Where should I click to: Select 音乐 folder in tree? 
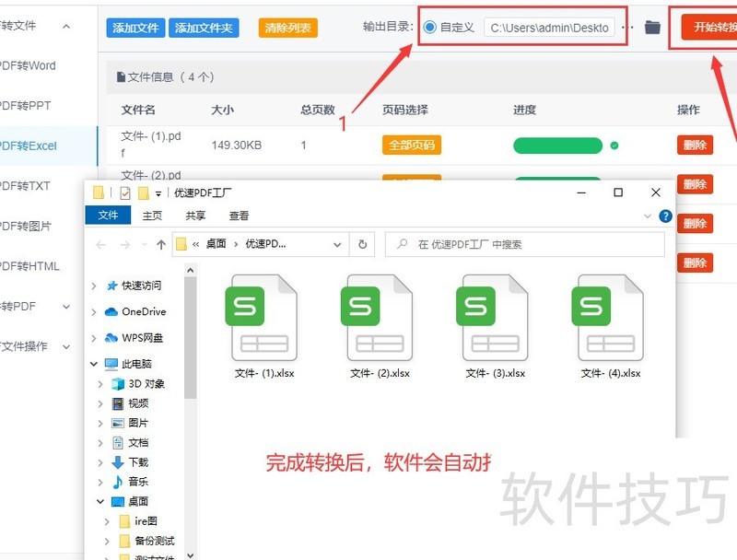138,482
